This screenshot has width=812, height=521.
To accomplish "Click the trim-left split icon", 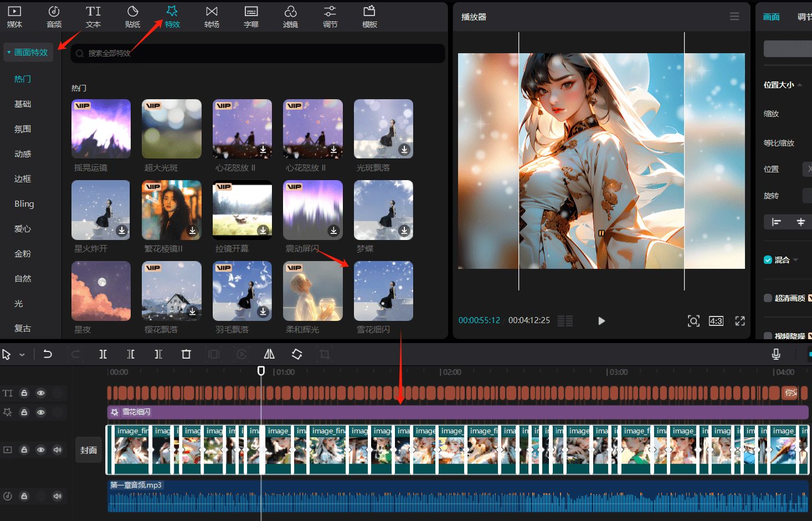I will coord(131,354).
